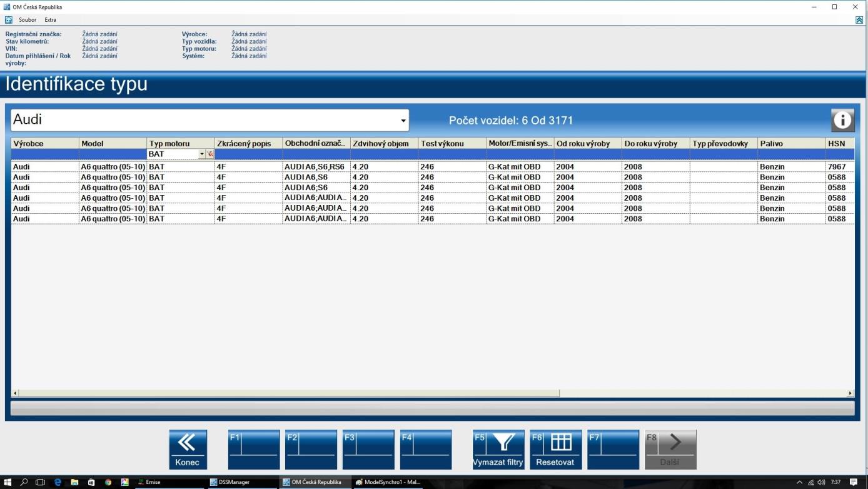Select the cell with HSN value 7967
The image size is (868, 489).
840,167
